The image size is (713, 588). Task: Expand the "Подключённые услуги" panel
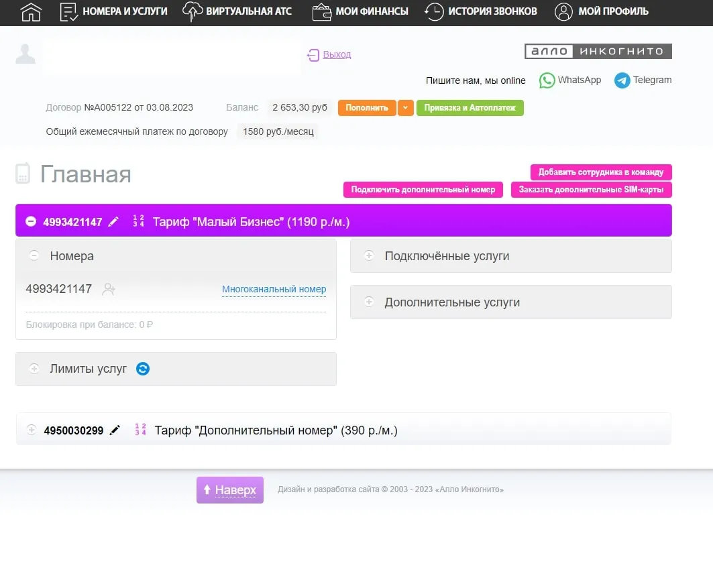[369, 256]
